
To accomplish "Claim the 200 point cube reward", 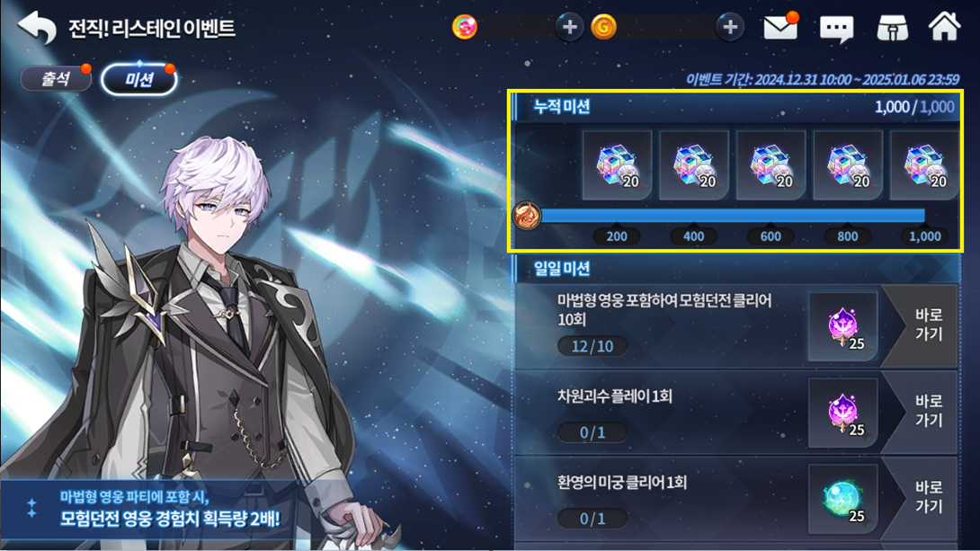I will point(617,165).
